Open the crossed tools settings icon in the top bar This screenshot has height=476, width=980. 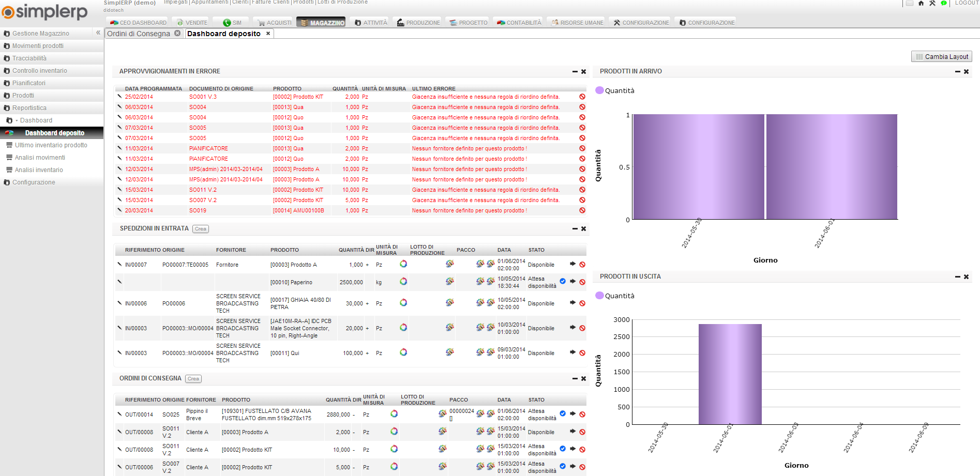[932, 3]
